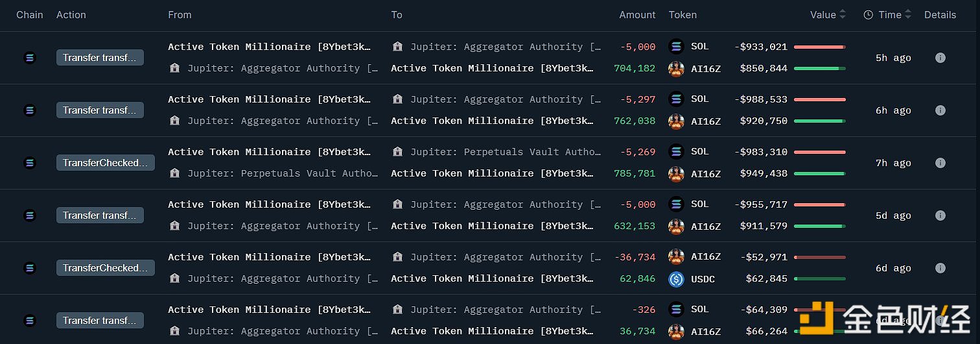Click SOL token icon in 7h ago row
This screenshot has height=344, width=980.
676,151
